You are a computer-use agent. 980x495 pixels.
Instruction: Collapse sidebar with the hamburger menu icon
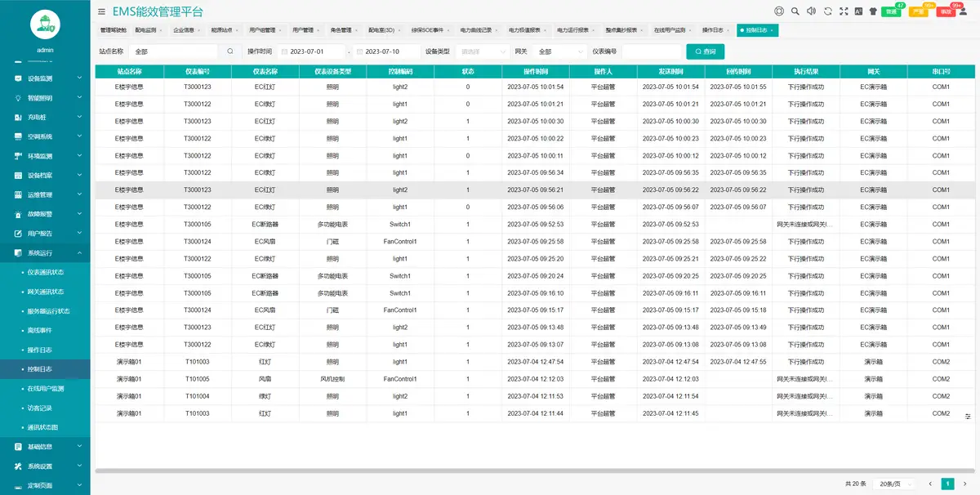[101, 11]
